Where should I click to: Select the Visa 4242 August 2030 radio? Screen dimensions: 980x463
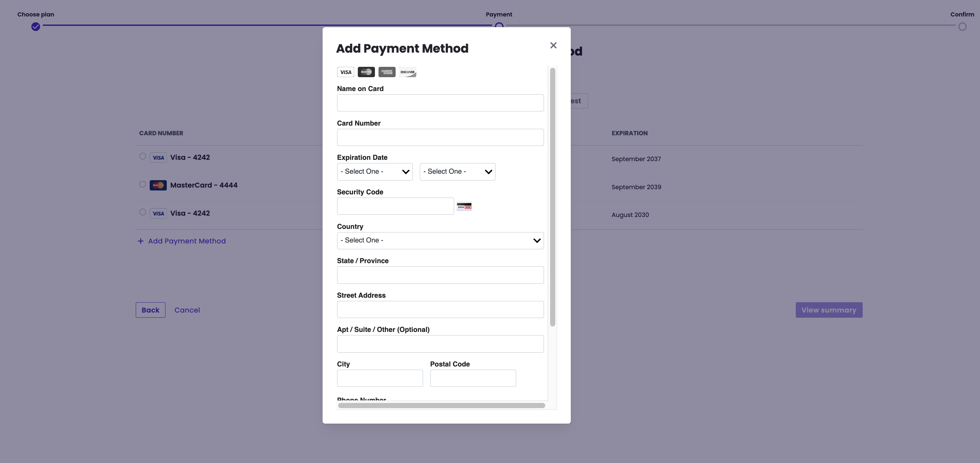[143, 212]
